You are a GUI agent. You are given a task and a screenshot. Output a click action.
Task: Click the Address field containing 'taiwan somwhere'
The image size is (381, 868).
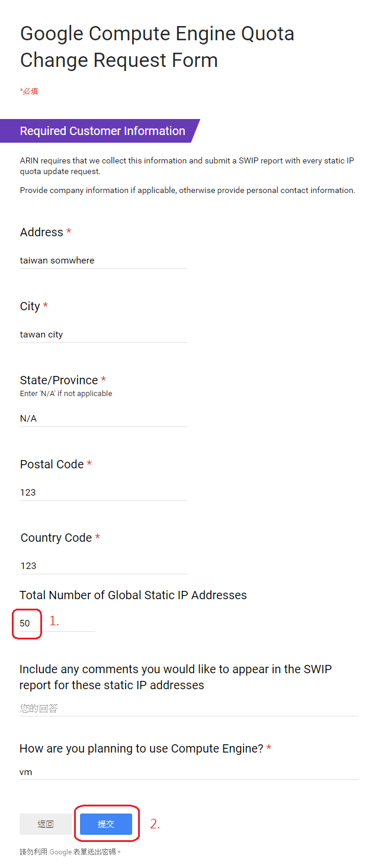(103, 261)
